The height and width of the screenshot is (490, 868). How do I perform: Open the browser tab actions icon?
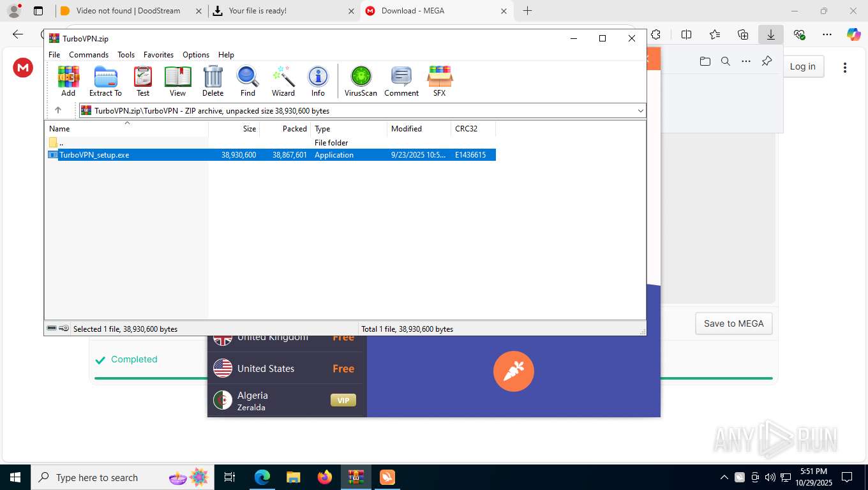pyautogui.click(x=38, y=11)
